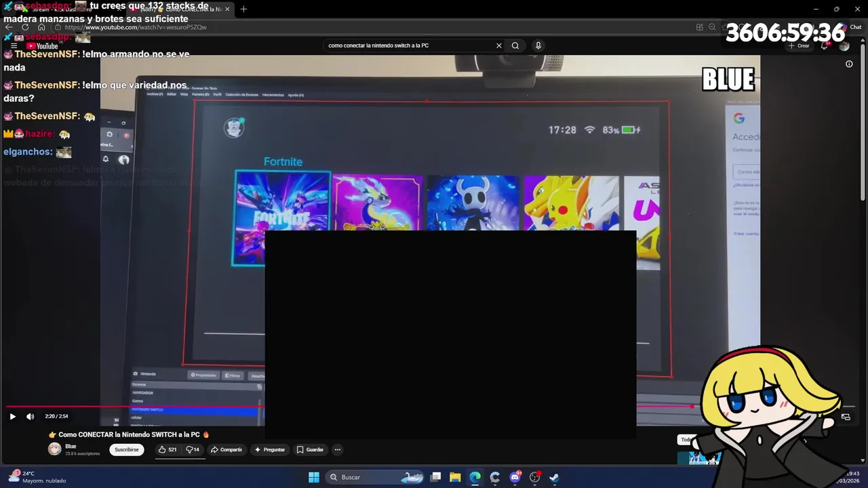This screenshot has width=868, height=488.
Task: Subscribe with the Suscribirse button
Action: pos(126,449)
